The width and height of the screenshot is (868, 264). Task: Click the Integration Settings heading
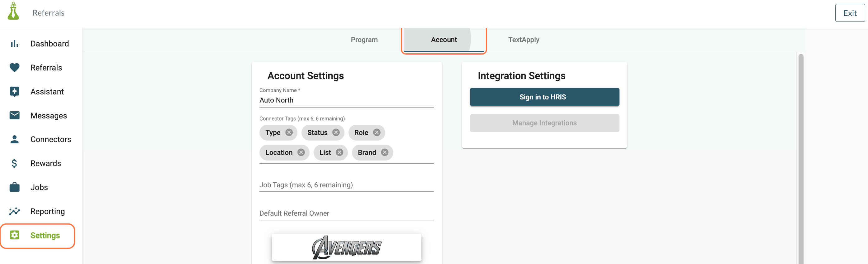point(521,76)
